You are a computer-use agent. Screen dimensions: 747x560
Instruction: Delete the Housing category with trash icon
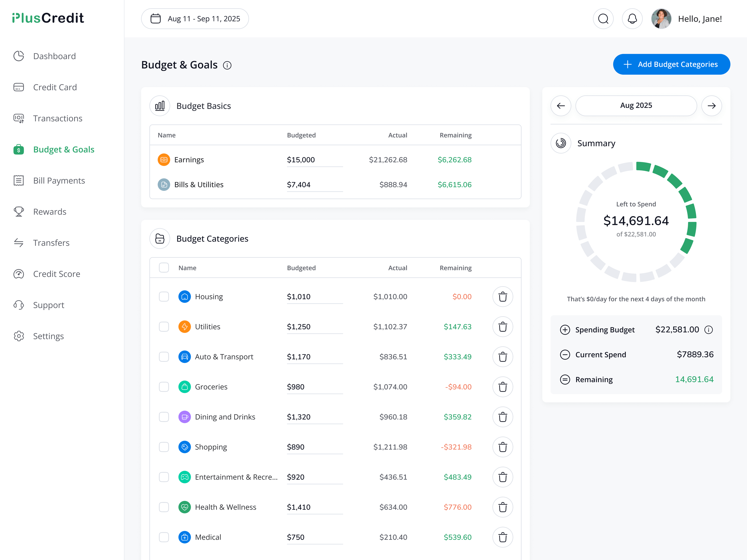pos(502,297)
